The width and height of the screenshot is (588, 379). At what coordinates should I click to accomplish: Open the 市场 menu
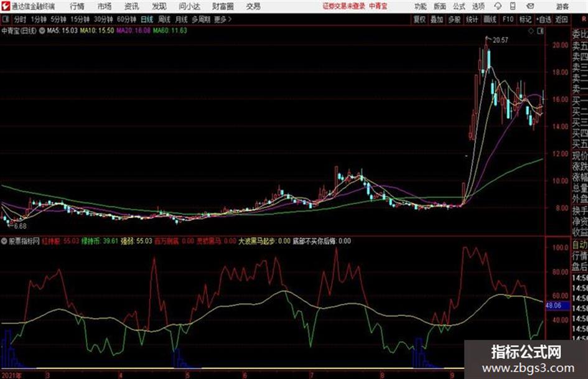pos(105,6)
